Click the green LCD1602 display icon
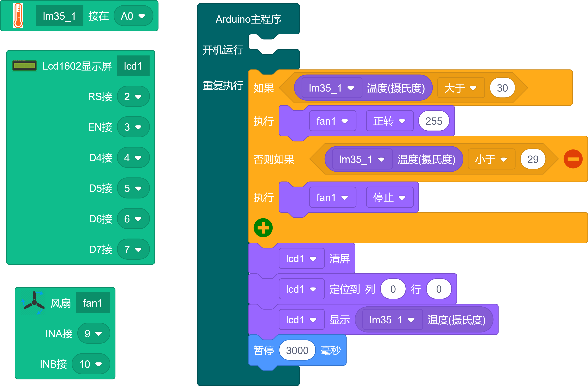Viewport: 588px width, 386px height. pyautogui.click(x=24, y=66)
